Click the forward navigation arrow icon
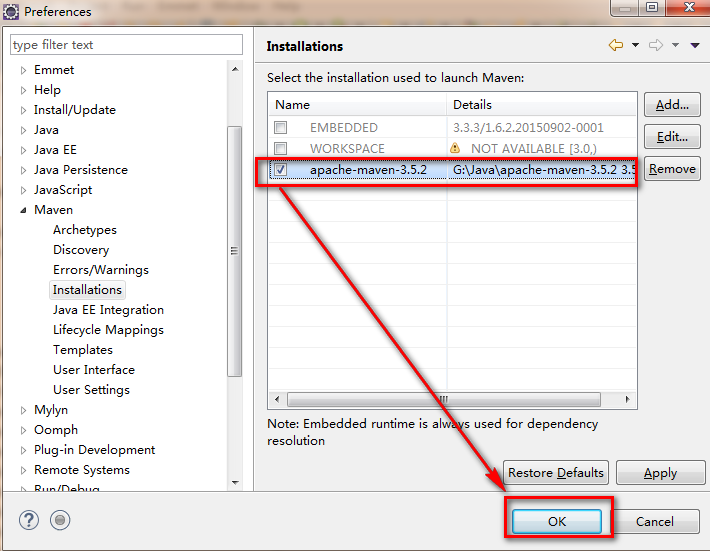This screenshot has width=710, height=551. tap(656, 45)
